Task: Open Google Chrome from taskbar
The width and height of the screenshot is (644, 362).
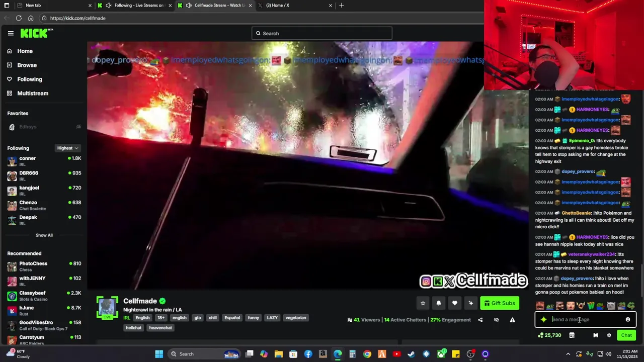Action: (367, 354)
